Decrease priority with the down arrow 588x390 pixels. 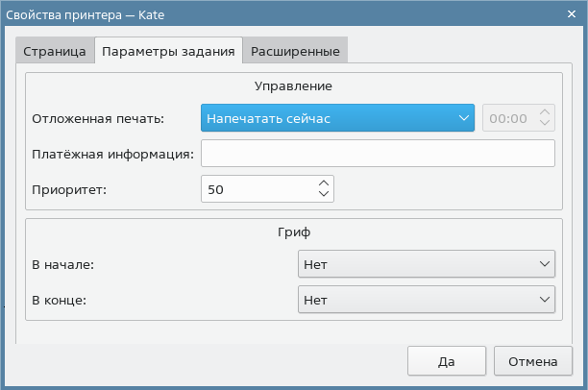coord(324,195)
